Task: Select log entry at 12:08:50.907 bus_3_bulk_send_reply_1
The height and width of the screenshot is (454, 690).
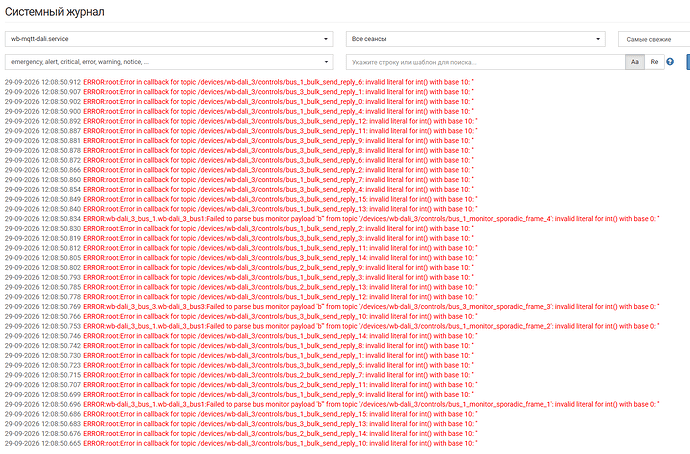Action: [x=239, y=92]
